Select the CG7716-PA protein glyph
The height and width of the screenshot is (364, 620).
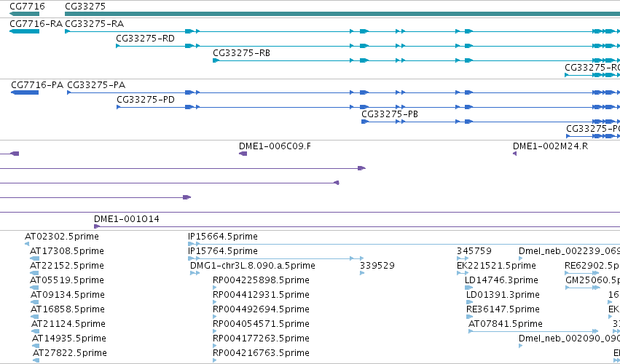pyautogui.click(x=25, y=92)
